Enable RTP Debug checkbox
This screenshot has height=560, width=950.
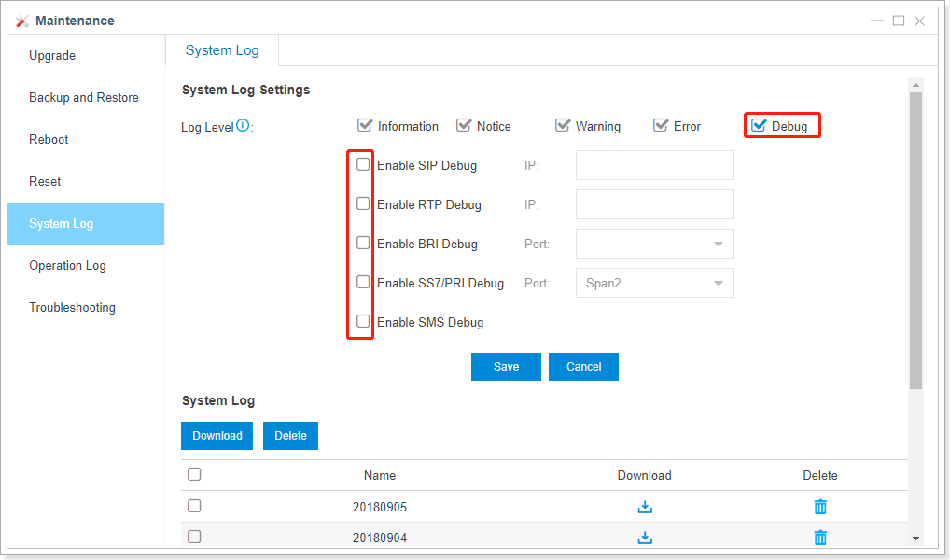point(363,203)
